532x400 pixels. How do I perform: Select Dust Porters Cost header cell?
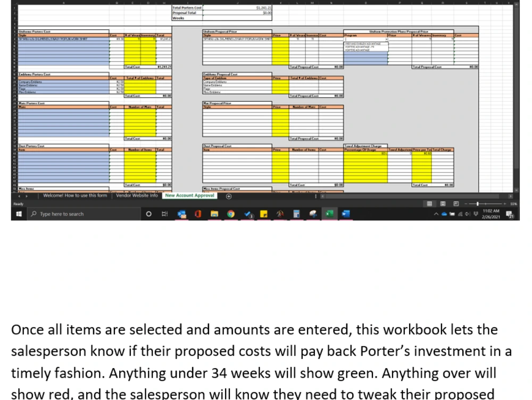pyautogui.click(x=63, y=146)
